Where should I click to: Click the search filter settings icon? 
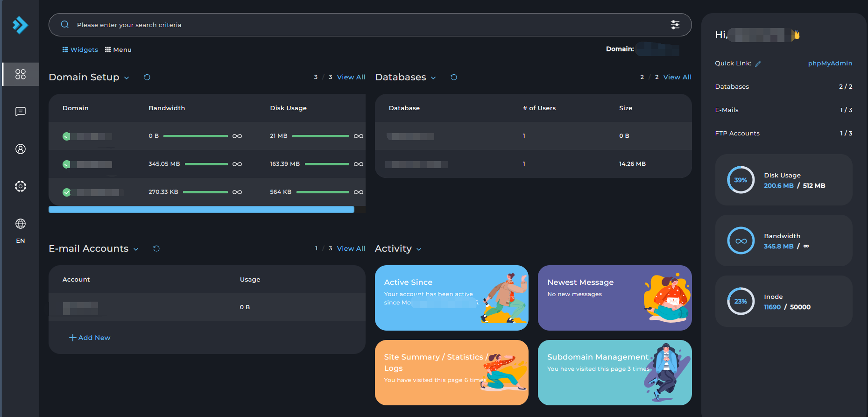[675, 25]
